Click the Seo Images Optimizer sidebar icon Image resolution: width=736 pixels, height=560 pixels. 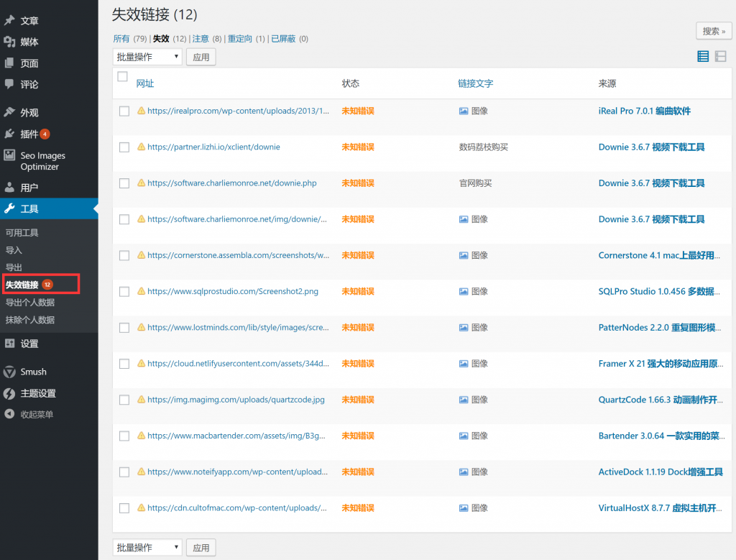(9, 155)
